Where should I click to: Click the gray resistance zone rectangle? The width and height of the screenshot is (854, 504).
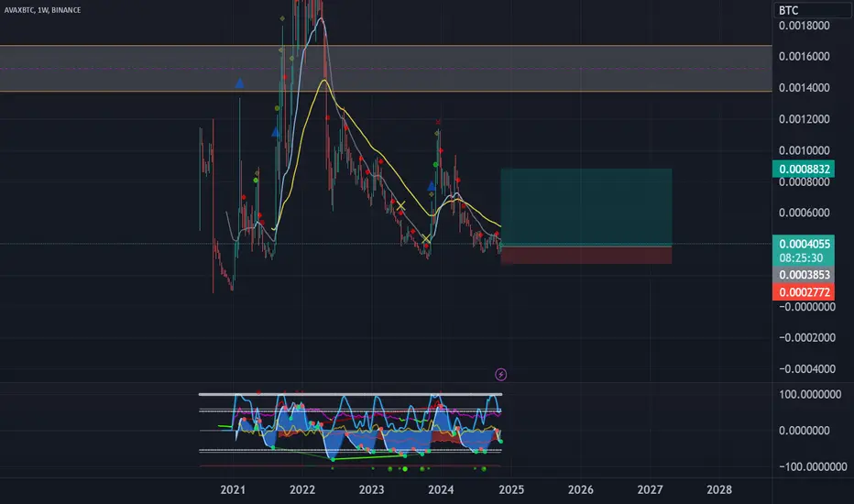pyautogui.click(x=386, y=68)
